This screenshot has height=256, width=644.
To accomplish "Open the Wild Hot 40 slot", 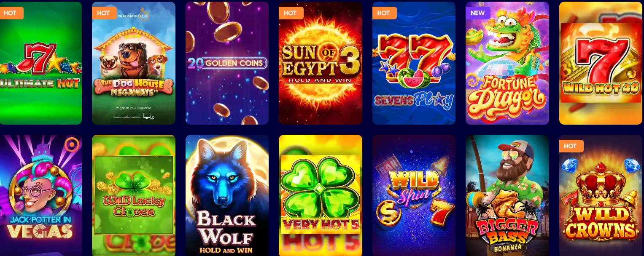I will tap(601, 63).
